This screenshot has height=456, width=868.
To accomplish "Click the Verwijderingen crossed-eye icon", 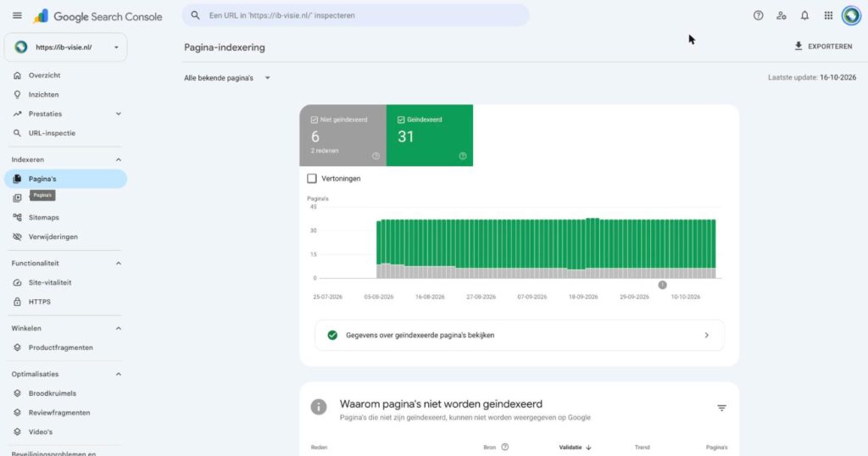I will pyautogui.click(x=17, y=236).
